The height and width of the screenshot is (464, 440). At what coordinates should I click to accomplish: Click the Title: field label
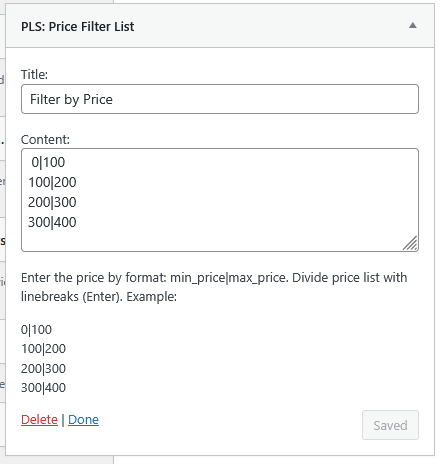[x=34, y=74]
